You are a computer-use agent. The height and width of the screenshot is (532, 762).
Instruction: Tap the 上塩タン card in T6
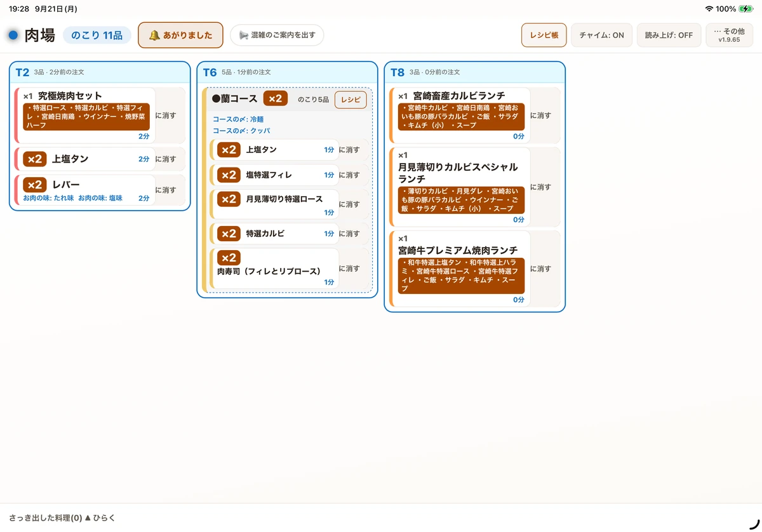(x=274, y=150)
